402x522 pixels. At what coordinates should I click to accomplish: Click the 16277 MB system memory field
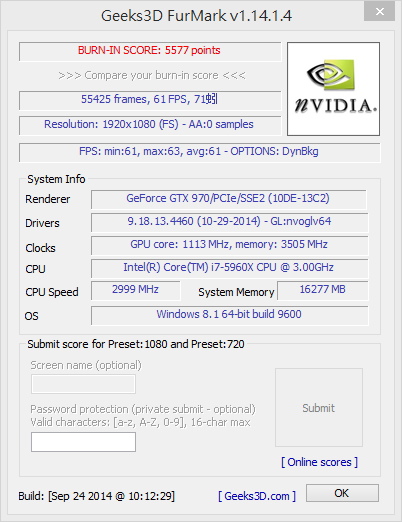(x=323, y=290)
